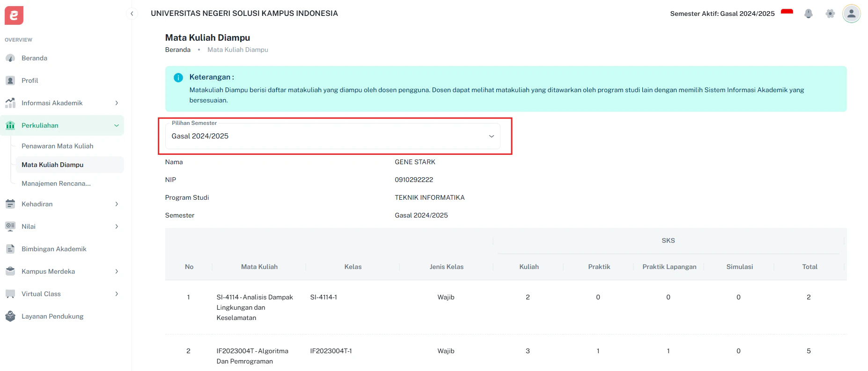Image resolution: width=868 pixels, height=371 pixels.
Task: Click the 'GENE STARK' name value
Action: [x=415, y=162]
